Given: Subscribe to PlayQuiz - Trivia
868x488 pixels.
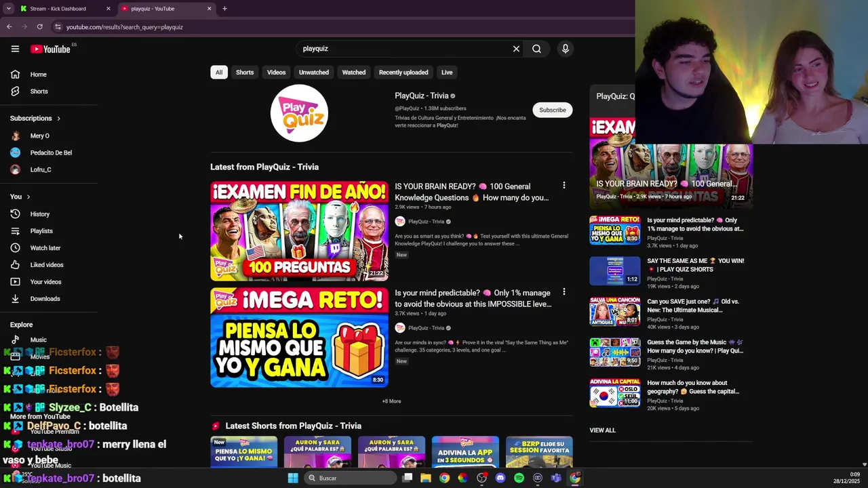Looking at the screenshot, I should point(552,110).
